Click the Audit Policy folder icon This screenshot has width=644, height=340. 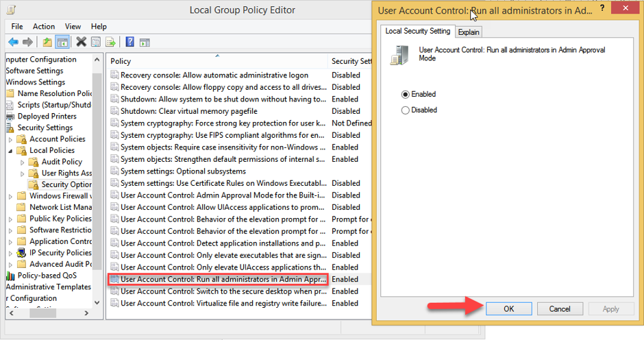click(34, 162)
